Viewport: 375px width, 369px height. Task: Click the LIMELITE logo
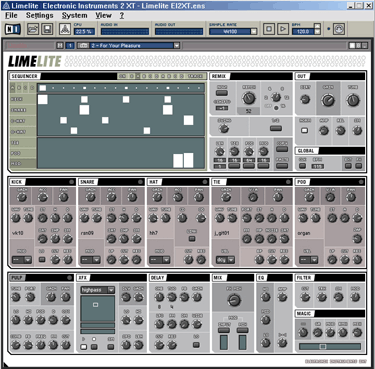[x=34, y=61]
